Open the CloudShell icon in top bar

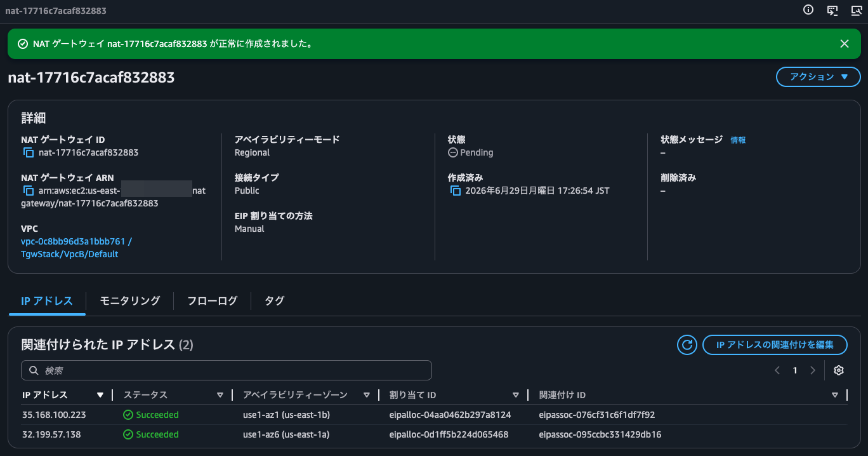point(832,10)
